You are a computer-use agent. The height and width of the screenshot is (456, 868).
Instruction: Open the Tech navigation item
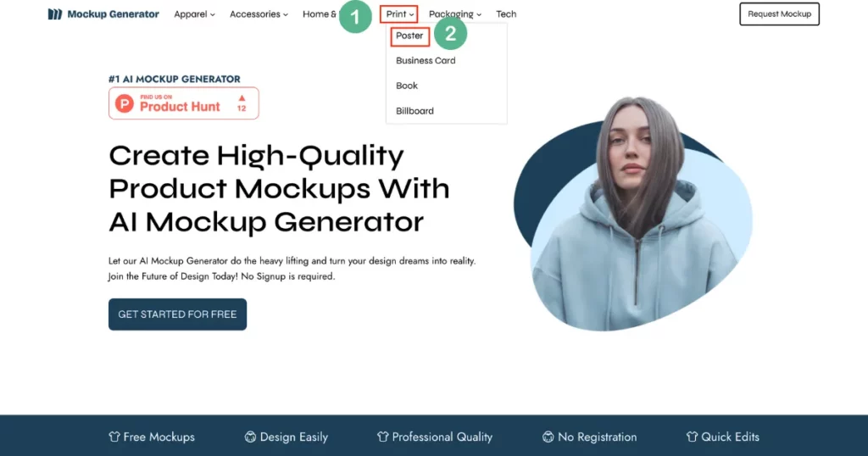pos(506,14)
